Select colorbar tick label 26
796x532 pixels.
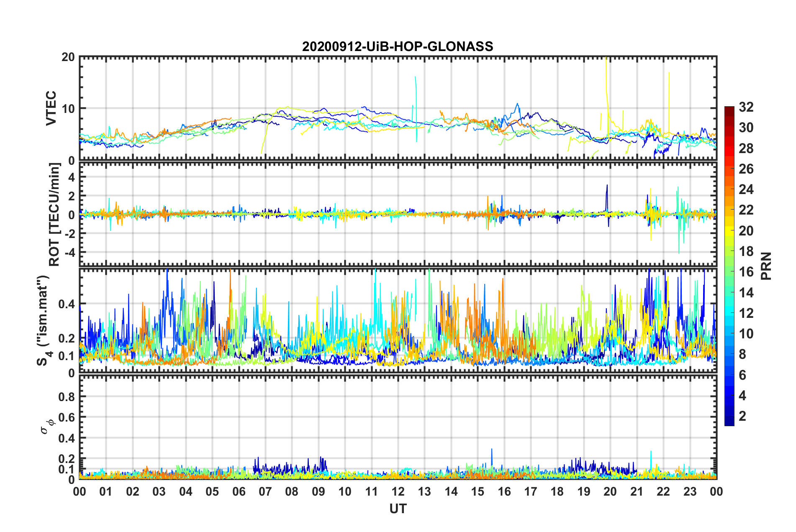pos(746,169)
